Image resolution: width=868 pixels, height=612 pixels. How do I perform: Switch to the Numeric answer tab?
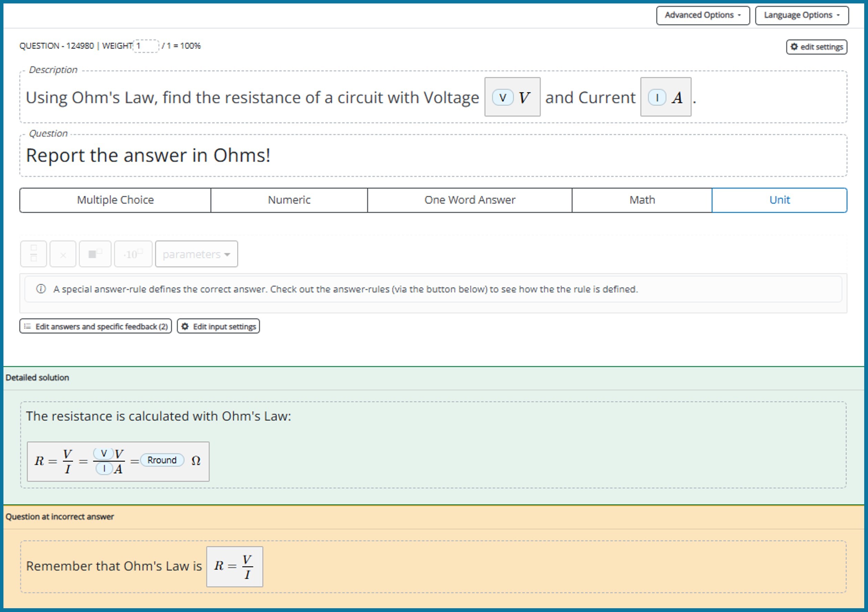point(289,200)
